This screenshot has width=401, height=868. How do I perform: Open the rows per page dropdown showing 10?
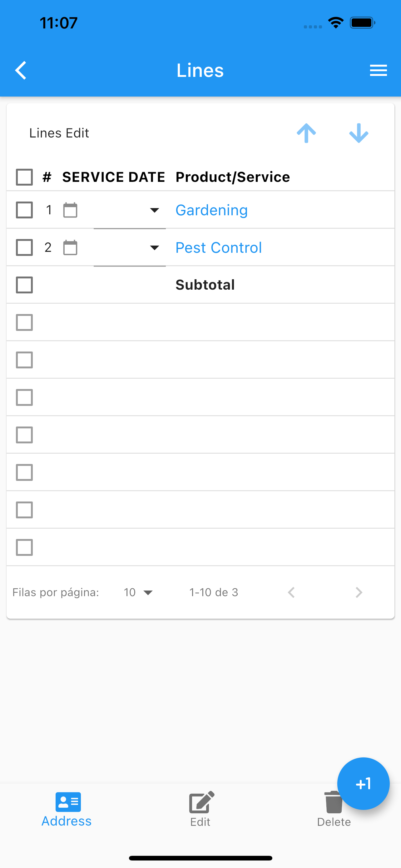click(x=138, y=592)
